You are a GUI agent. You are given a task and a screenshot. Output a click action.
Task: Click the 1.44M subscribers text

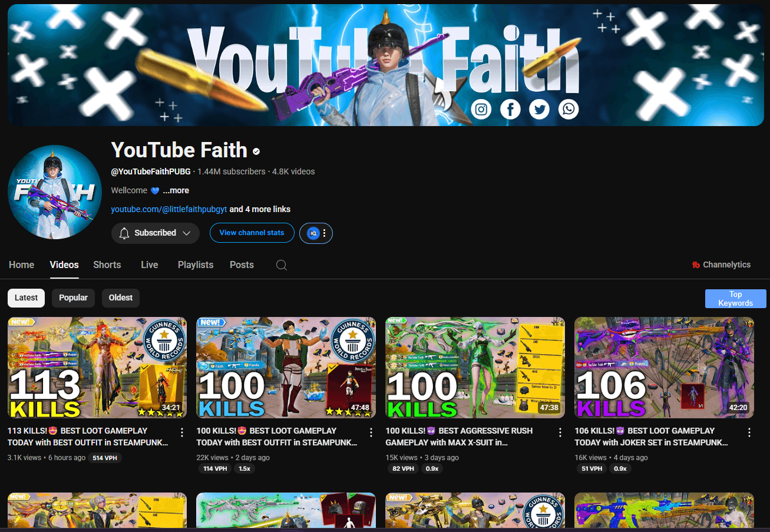coord(232,171)
